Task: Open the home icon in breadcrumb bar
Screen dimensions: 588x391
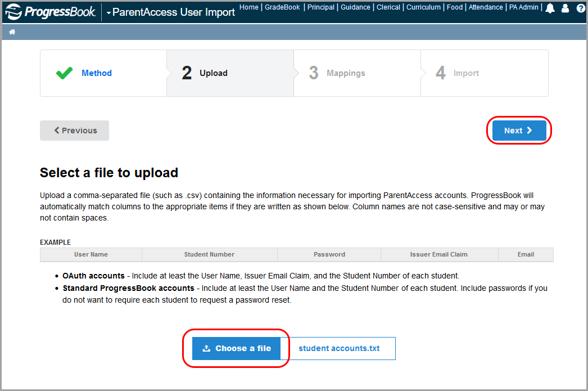Action: 12,32
